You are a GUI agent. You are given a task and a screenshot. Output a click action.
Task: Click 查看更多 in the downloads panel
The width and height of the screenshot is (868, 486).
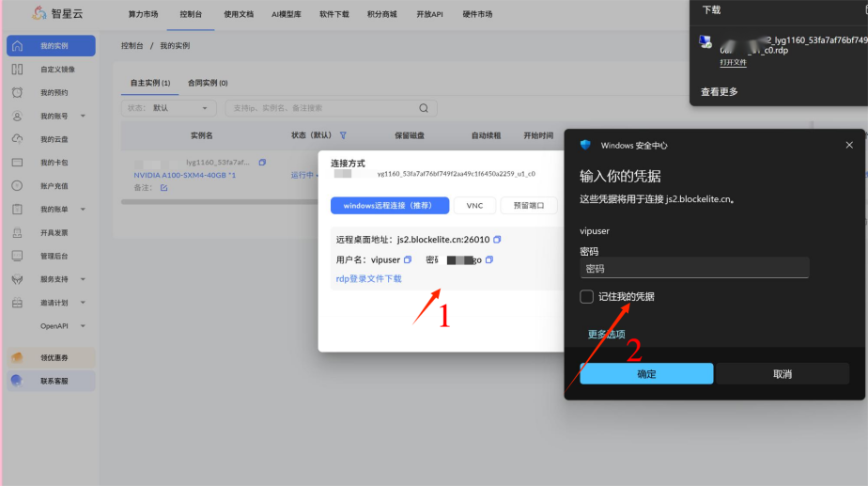[719, 92]
